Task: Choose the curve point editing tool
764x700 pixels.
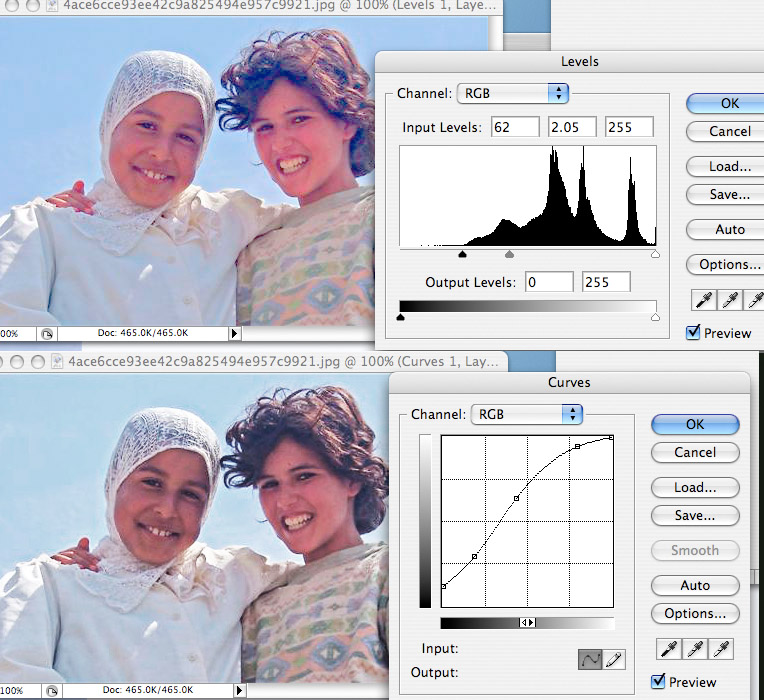Action: point(591,660)
